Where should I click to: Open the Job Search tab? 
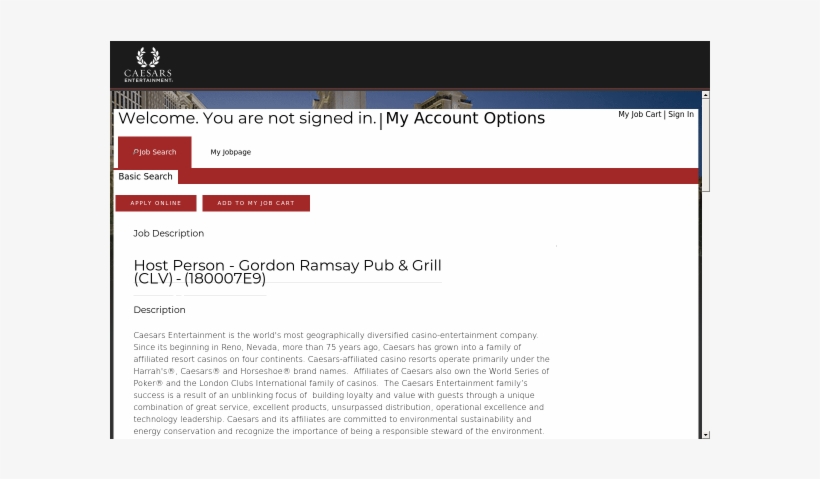pos(155,152)
